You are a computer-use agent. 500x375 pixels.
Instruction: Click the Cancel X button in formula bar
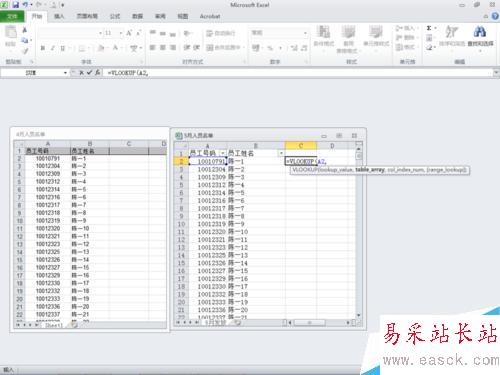pyautogui.click(x=81, y=72)
